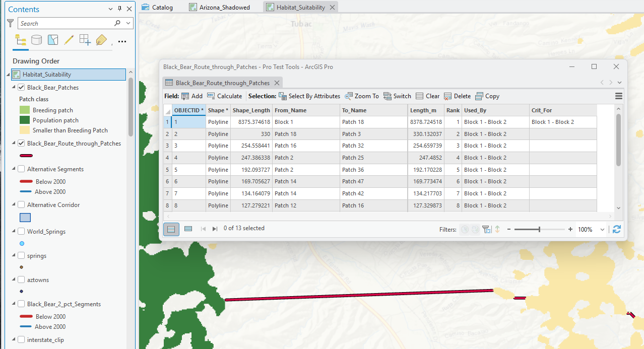Click Delete selection button
This screenshot has height=349, width=644.
(457, 96)
